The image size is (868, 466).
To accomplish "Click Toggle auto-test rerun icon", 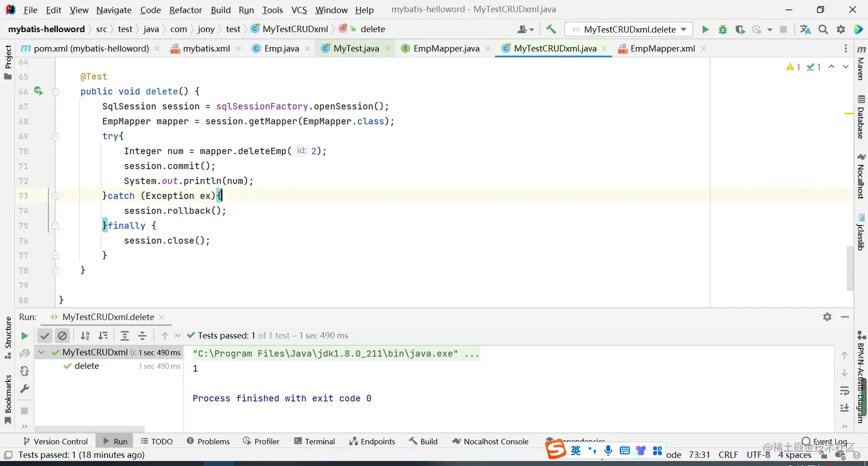I will [24, 371].
